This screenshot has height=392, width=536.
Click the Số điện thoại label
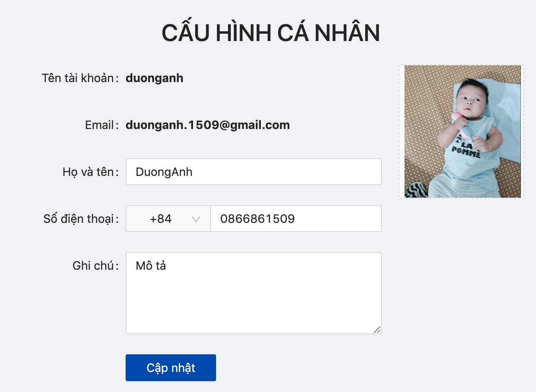click(79, 219)
